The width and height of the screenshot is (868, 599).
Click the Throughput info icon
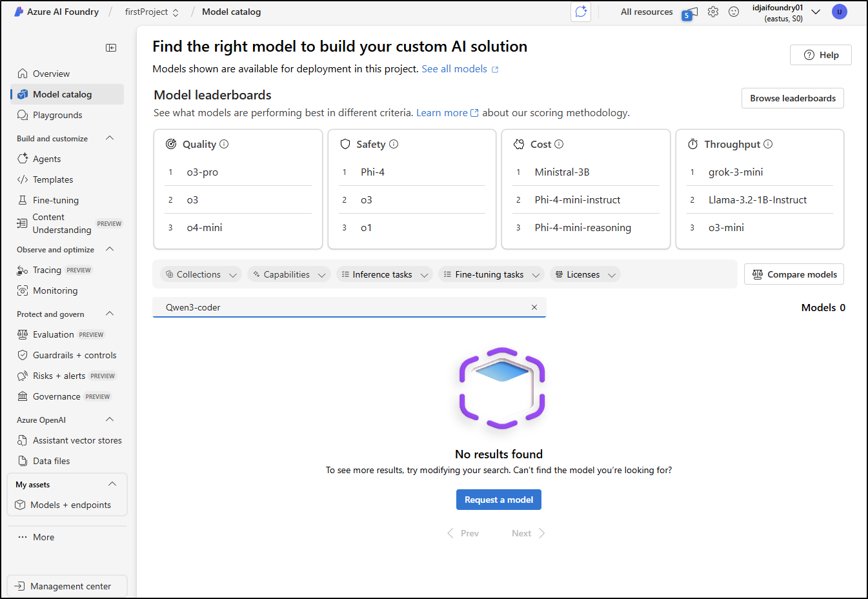tap(768, 144)
